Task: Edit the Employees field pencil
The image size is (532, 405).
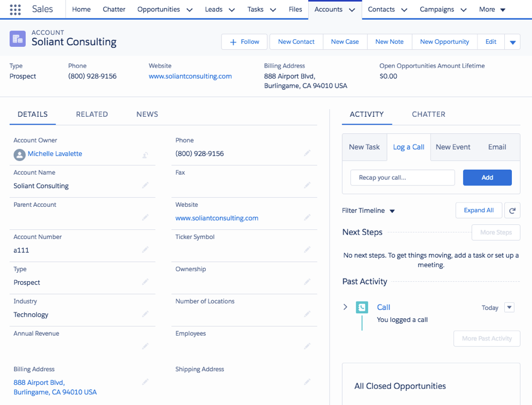Action: click(307, 346)
